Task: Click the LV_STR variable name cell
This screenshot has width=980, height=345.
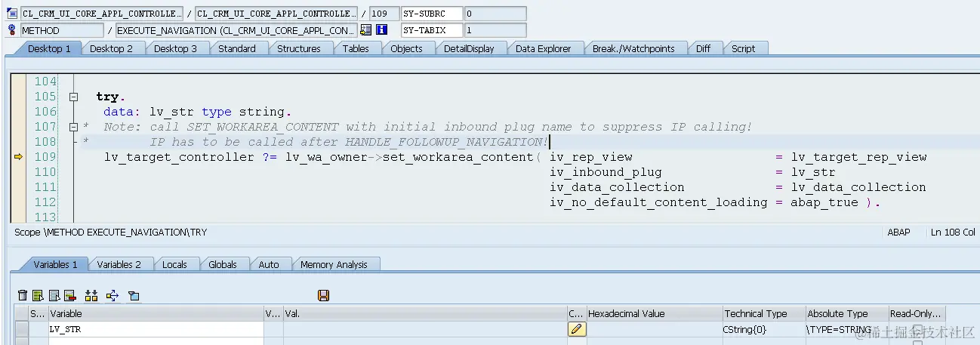Action: (156, 329)
